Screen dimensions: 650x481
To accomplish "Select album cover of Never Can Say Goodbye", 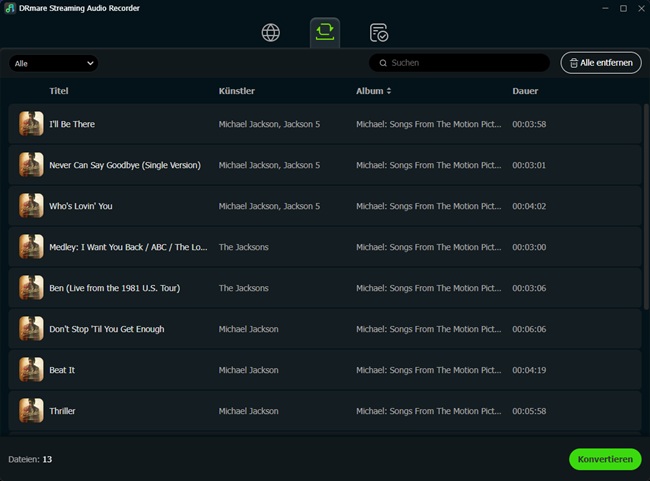I will tap(31, 165).
